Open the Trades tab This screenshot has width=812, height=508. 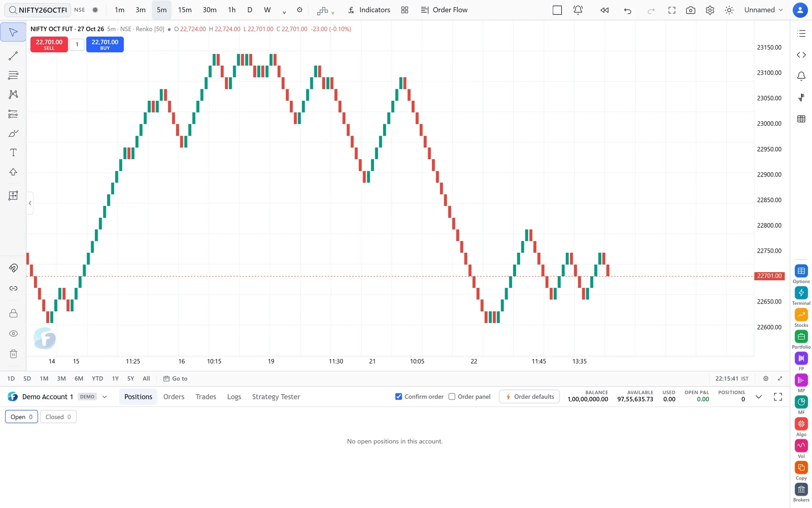(206, 397)
